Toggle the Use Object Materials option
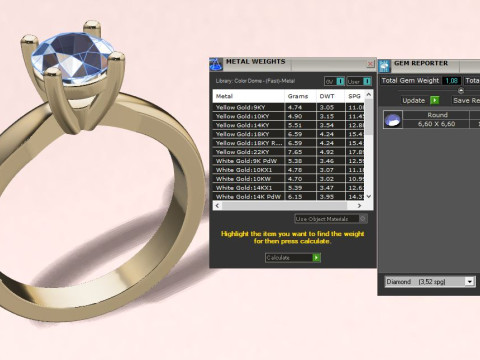Image resolution: width=480 pixels, height=360 pixels. coord(331,219)
